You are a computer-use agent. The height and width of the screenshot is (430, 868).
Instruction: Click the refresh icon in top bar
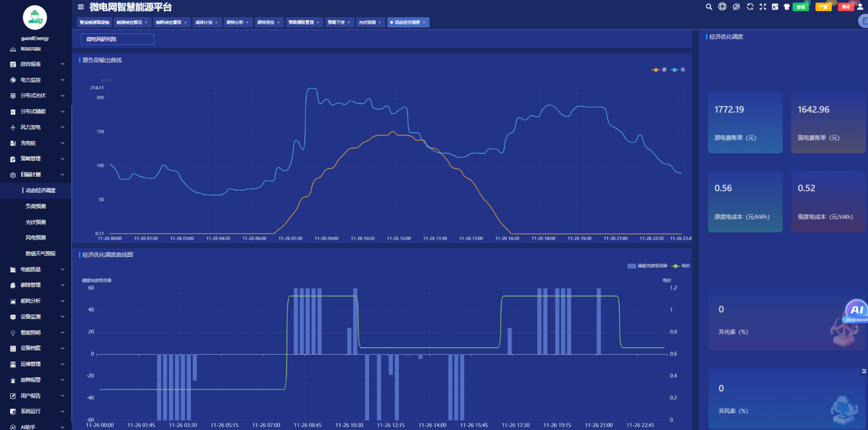pyautogui.click(x=750, y=7)
